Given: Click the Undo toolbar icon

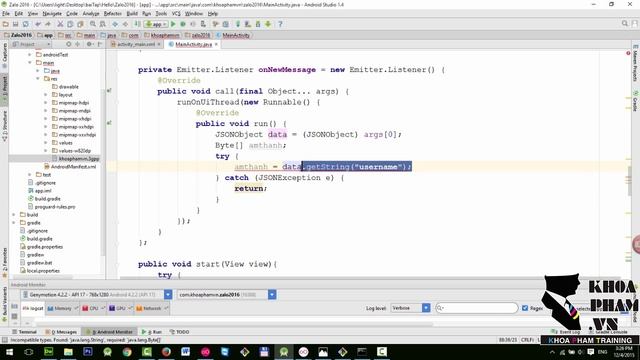Looking at the screenshot, I should 38,24.
